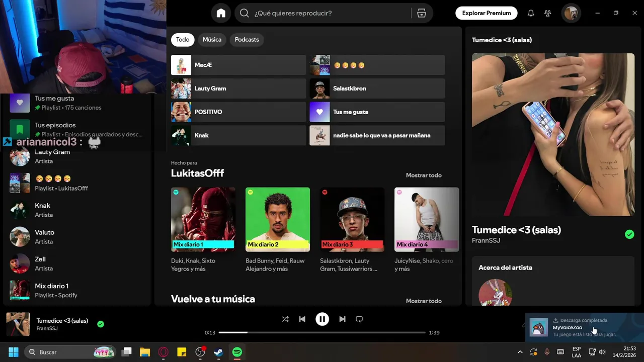Open Mix diario 3 card cover
Screen dimensions: 644x362
[x=352, y=219]
